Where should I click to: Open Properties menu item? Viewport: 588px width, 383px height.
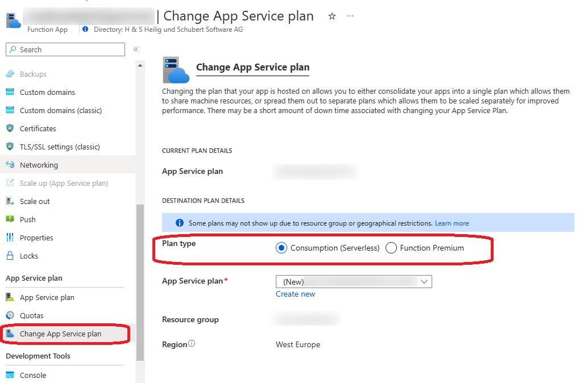(x=36, y=238)
